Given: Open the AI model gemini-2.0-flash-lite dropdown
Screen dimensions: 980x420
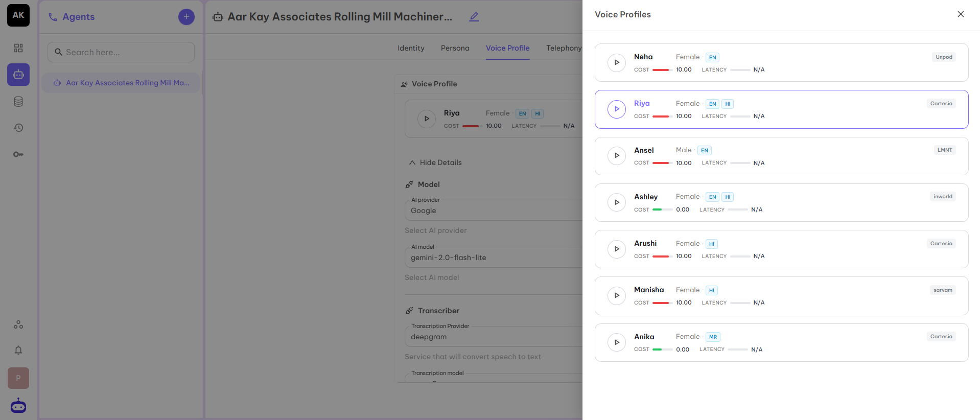Looking at the screenshot, I should click(494, 258).
